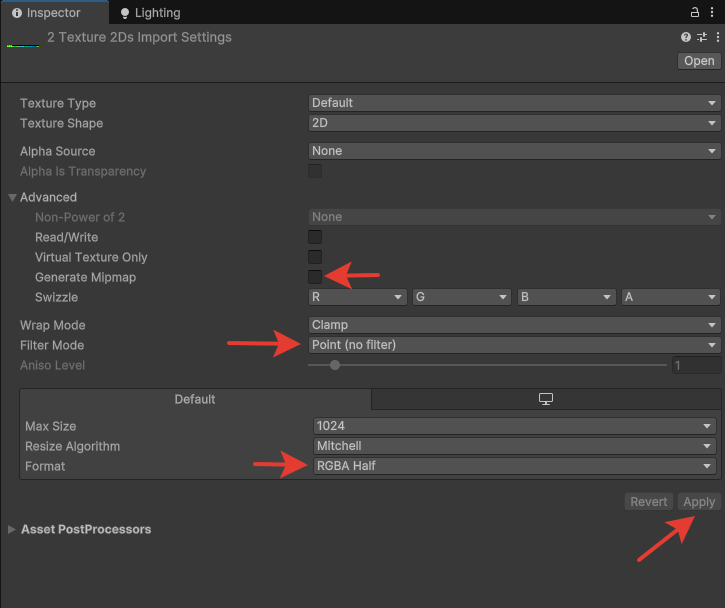
Task: Click the texture preview thumbnail
Action: tap(23, 41)
